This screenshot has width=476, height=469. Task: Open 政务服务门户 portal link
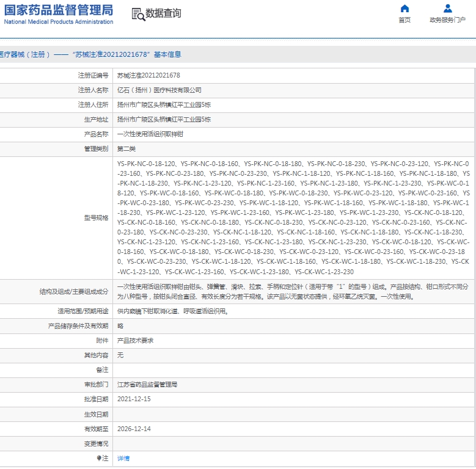click(447, 20)
